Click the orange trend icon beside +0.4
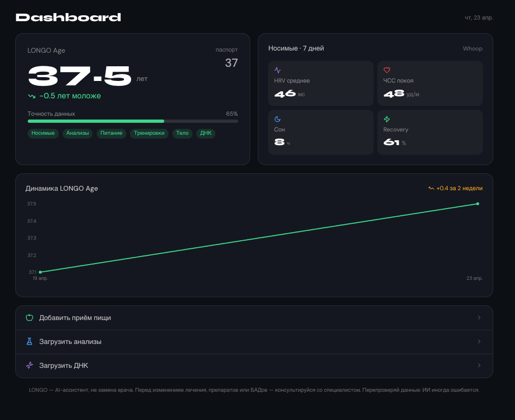This screenshot has width=515, height=420. (x=431, y=189)
